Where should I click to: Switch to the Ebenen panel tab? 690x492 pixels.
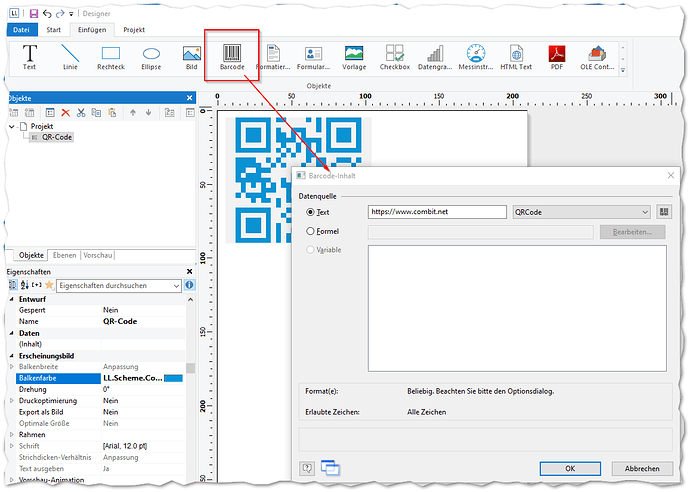pos(65,255)
